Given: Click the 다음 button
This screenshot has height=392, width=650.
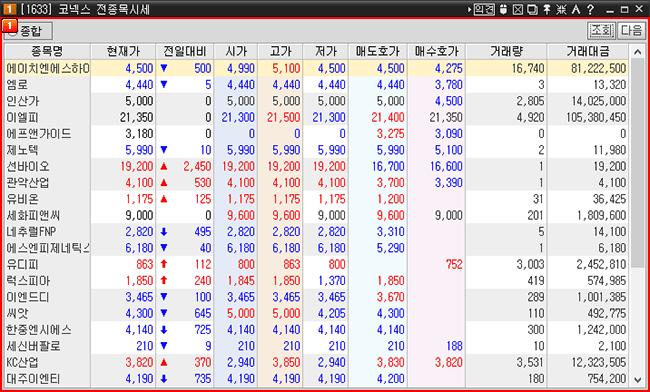Looking at the screenshot, I should tap(631, 31).
